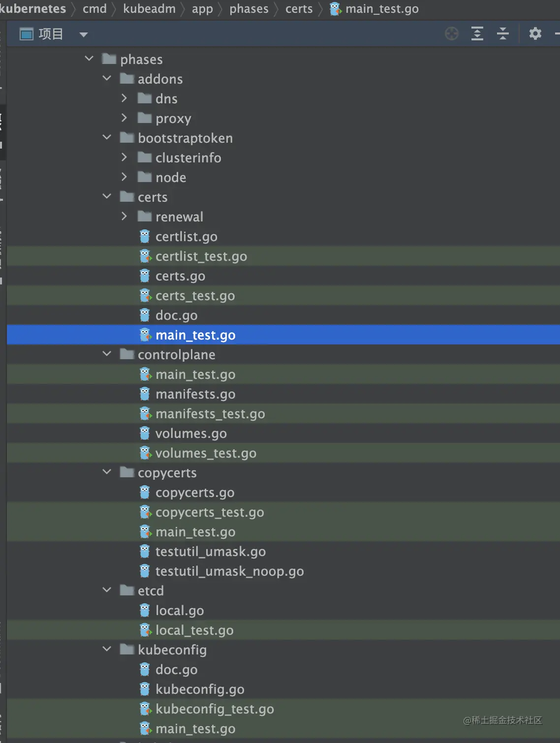The height and width of the screenshot is (743, 560).
Task: Click the gopher icon of certlist_test.go
Action: click(x=145, y=256)
